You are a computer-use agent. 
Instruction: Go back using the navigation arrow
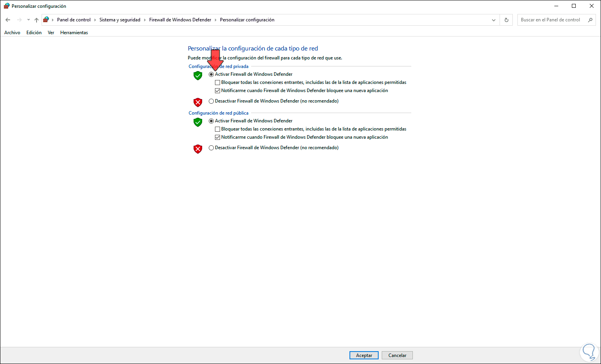8,20
